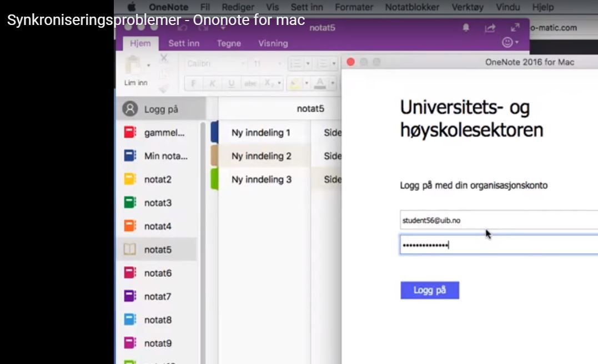
Task: Toggle italic (K) formatting
Action: [x=212, y=83]
